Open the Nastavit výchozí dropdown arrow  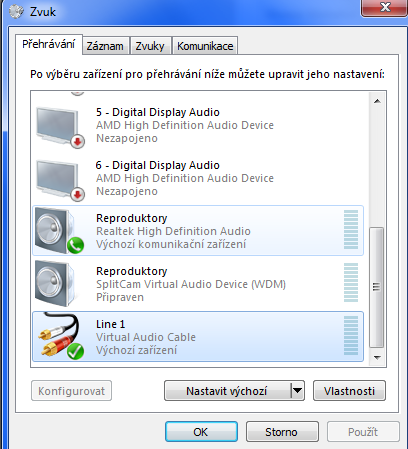(297, 391)
